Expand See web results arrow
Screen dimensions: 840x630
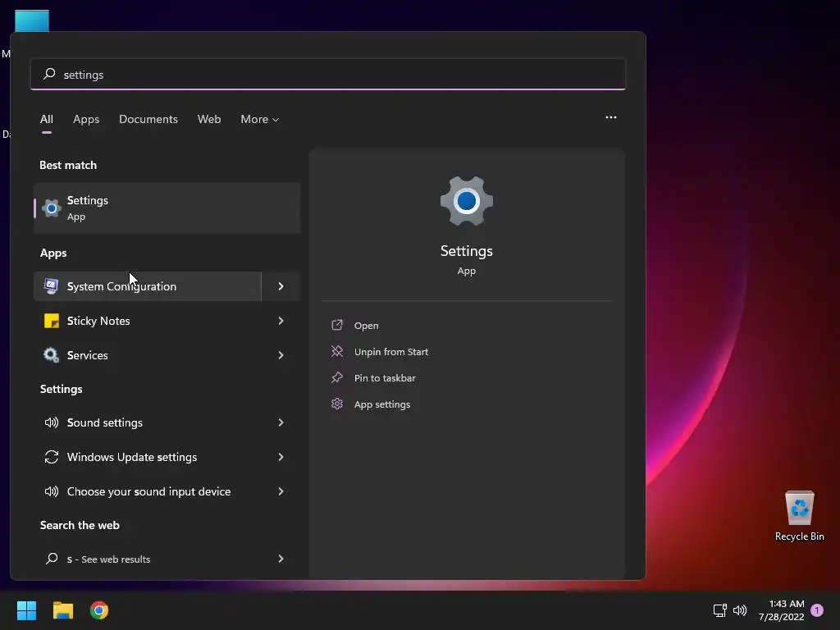pos(281,559)
